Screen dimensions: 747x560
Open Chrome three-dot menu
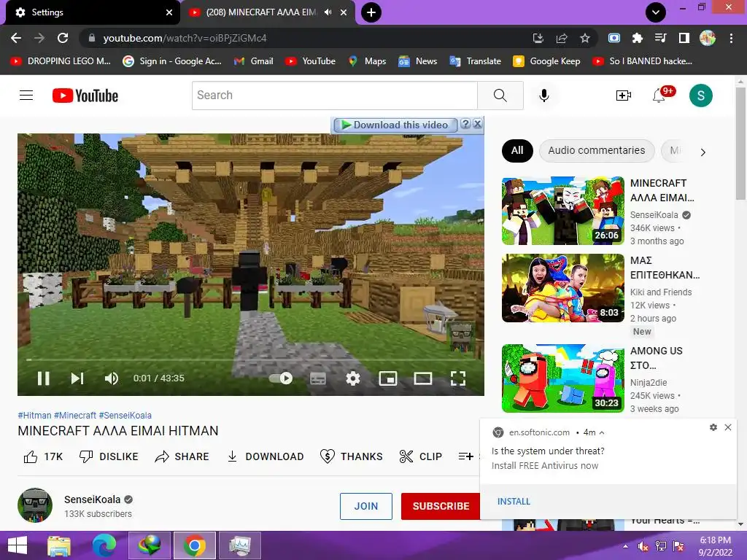click(x=731, y=38)
